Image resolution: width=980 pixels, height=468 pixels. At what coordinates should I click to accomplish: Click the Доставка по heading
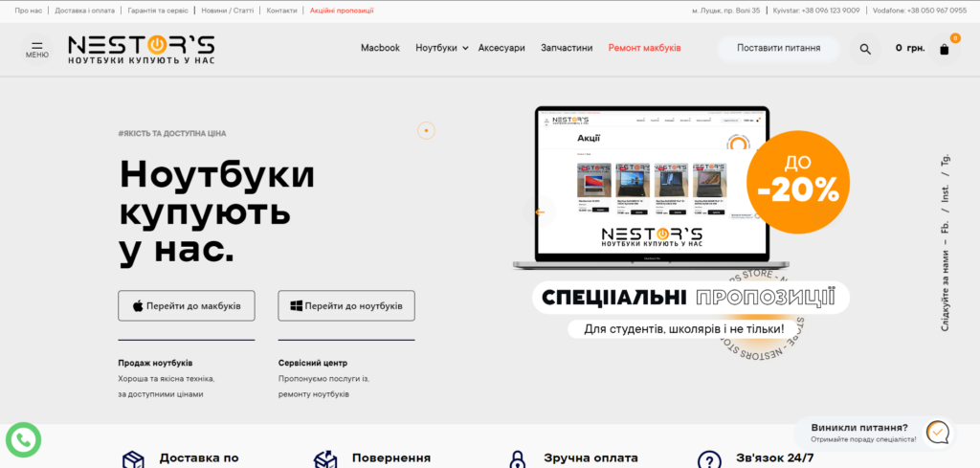[x=199, y=458]
